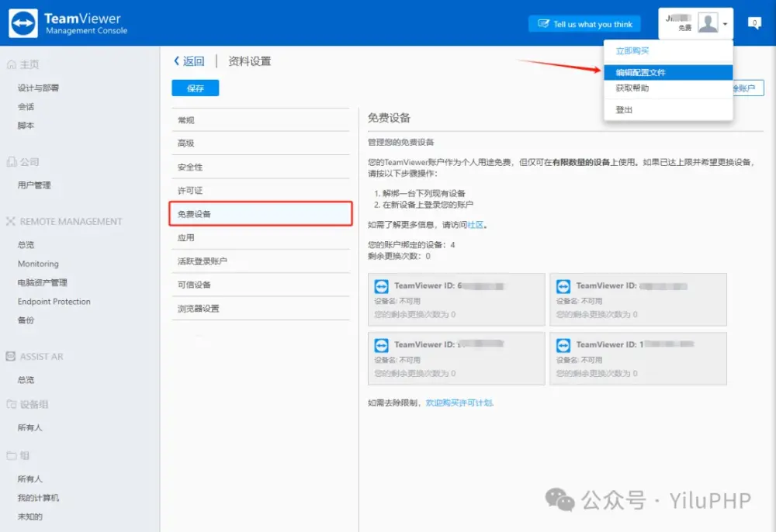
Task: Click the building icon beside 公司
Action: [x=12, y=161]
